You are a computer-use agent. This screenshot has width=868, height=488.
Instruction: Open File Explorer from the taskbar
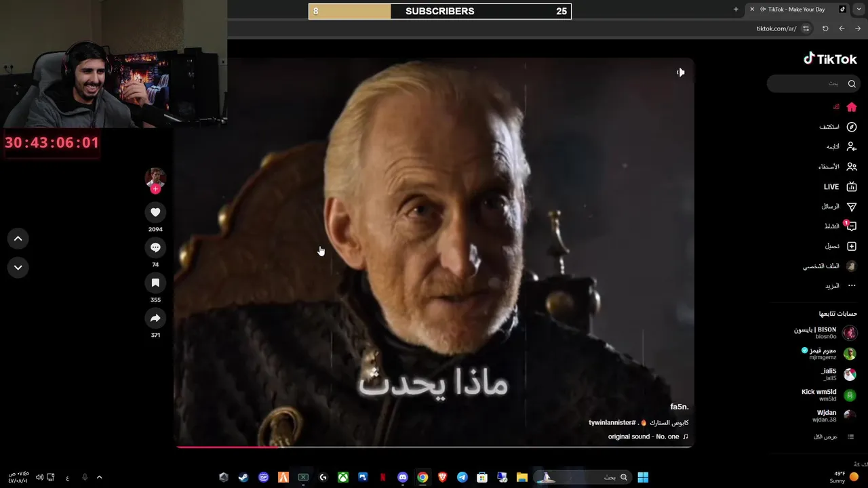point(521,477)
